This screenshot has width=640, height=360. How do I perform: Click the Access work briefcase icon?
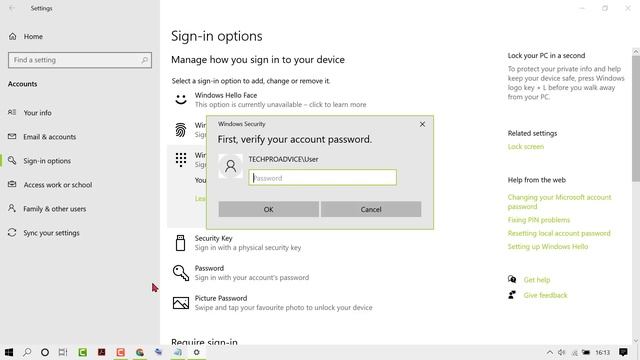tap(12, 184)
